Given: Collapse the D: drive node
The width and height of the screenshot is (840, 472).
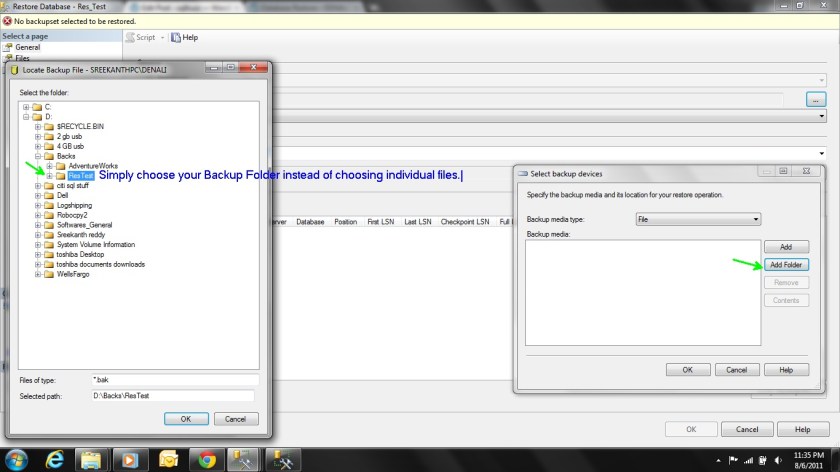Looking at the screenshot, I should (25, 117).
